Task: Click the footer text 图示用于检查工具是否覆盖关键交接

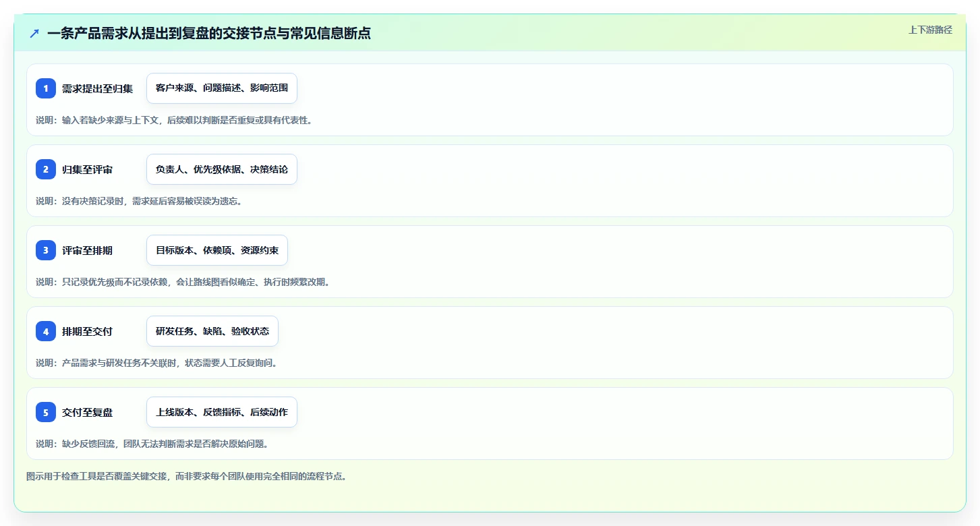Action: (x=186, y=476)
